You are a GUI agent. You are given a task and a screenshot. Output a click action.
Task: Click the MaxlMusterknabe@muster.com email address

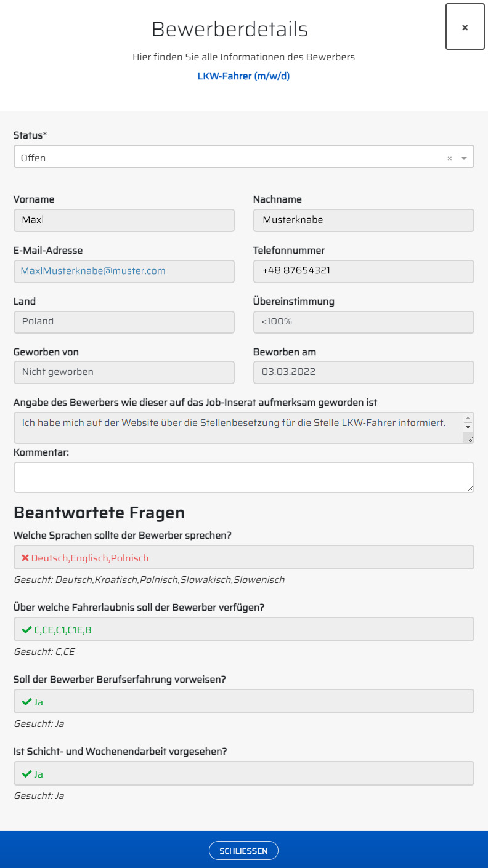(93, 271)
